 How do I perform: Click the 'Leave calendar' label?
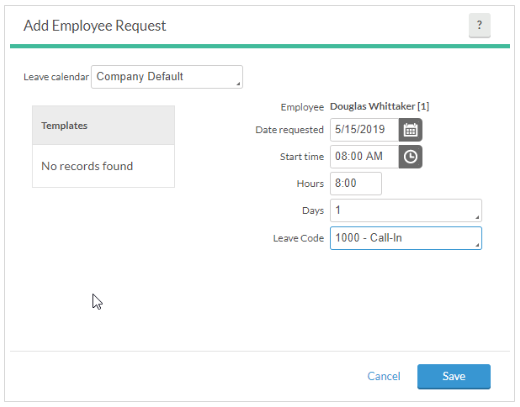[56, 77]
